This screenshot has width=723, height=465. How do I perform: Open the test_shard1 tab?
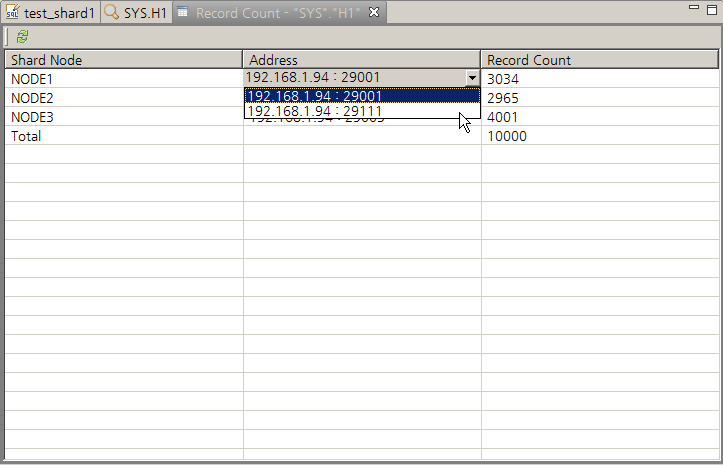click(58, 13)
